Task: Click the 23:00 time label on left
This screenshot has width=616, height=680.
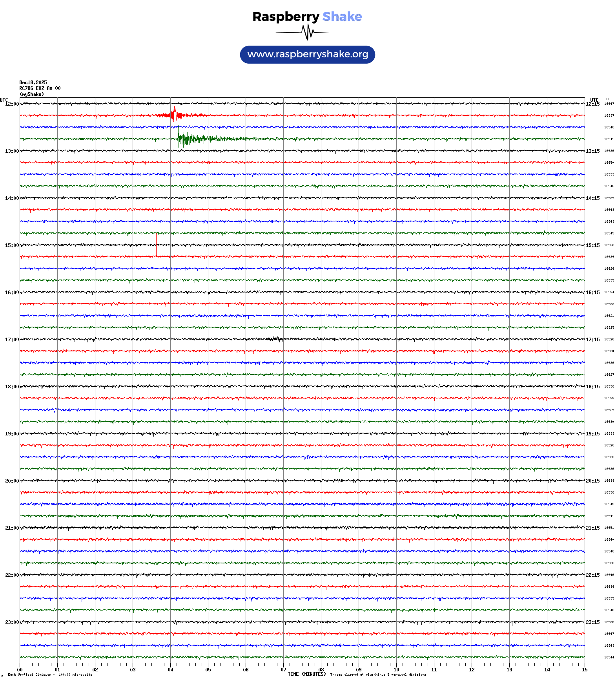Action: [12, 622]
